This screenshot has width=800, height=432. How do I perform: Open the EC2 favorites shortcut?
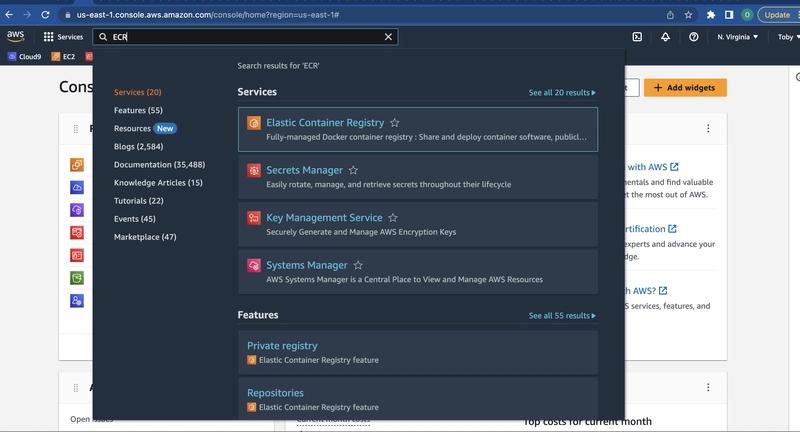tap(63, 57)
